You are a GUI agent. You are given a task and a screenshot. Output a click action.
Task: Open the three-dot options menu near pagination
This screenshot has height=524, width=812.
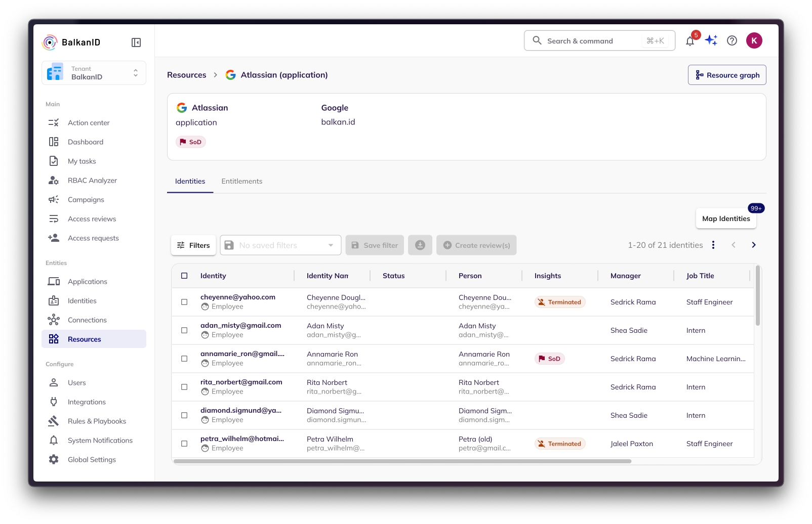coord(713,245)
